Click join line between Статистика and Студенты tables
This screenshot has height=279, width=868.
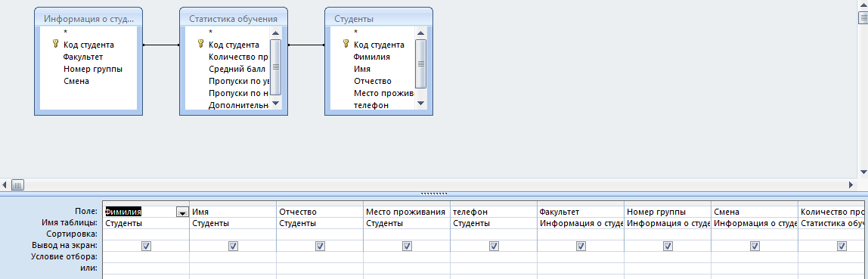(x=306, y=45)
